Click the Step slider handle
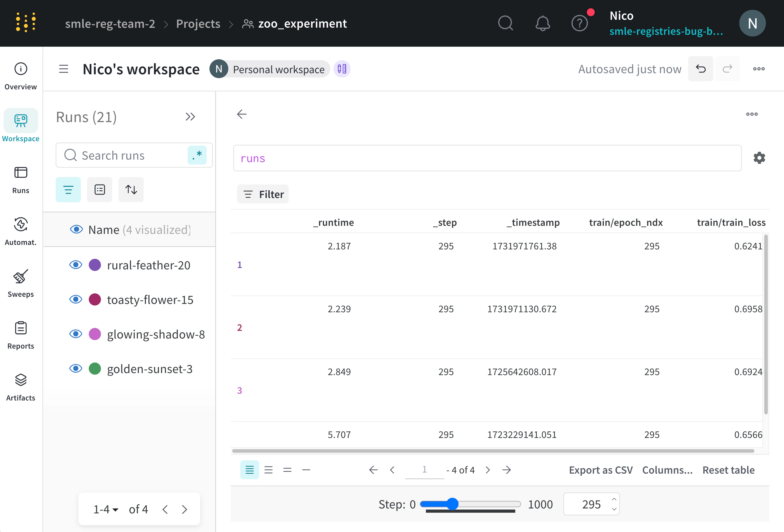The height and width of the screenshot is (532, 784). pos(452,504)
